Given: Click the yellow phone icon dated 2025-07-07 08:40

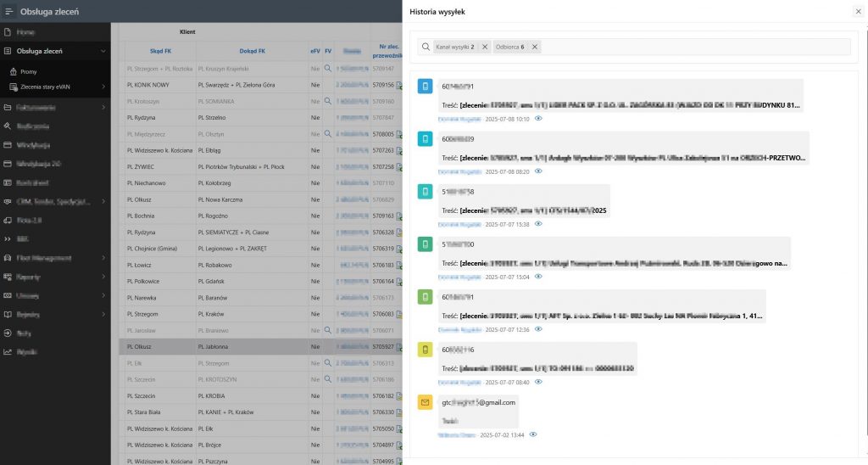Looking at the screenshot, I should (426, 350).
